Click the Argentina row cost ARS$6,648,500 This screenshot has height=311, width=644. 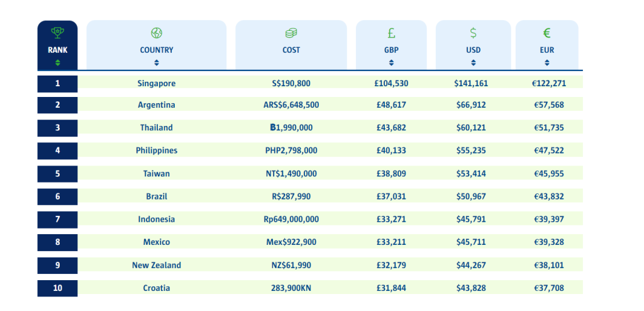291,105
